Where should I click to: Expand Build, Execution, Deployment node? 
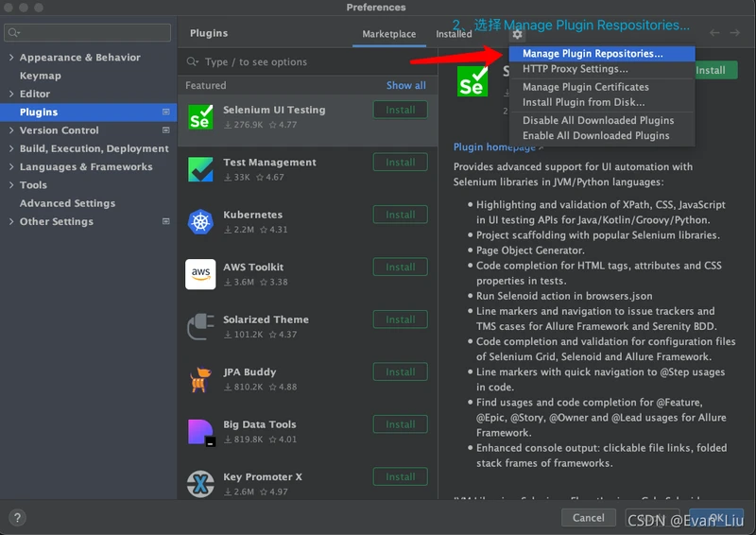pyautogui.click(x=11, y=148)
